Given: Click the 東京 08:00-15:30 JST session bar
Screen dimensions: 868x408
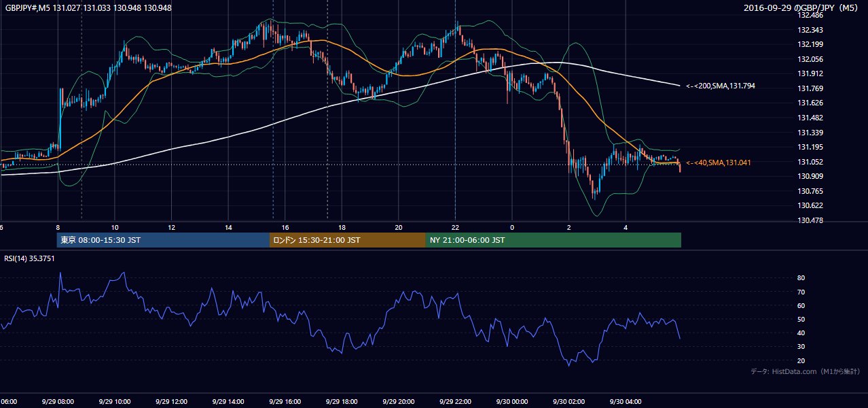Looking at the screenshot, I should pos(163,240).
